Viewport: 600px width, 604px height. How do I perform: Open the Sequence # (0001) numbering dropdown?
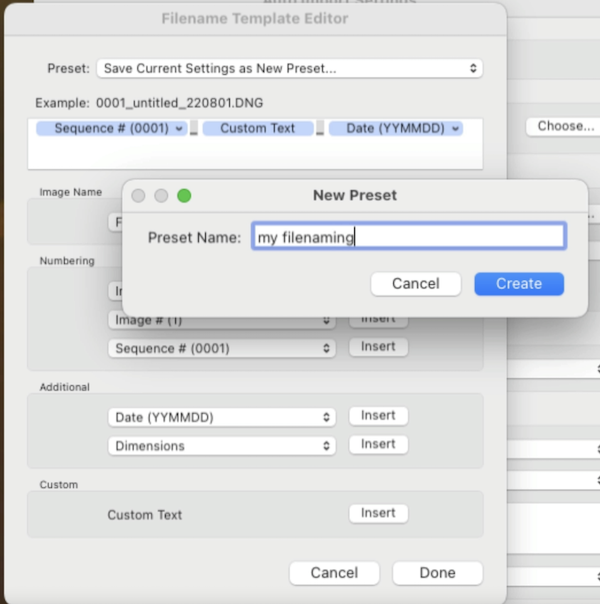coord(221,348)
